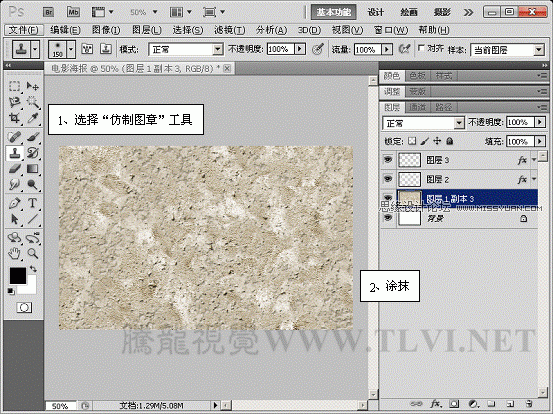Image resolution: width=553 pixels, height=414 pixels.
Task: Open the flow slider arrow
Action: [387, 49]
